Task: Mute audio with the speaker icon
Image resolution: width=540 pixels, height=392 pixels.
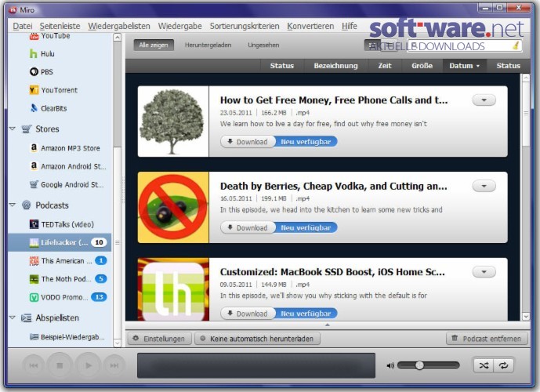Action: (x=390, y=365)
